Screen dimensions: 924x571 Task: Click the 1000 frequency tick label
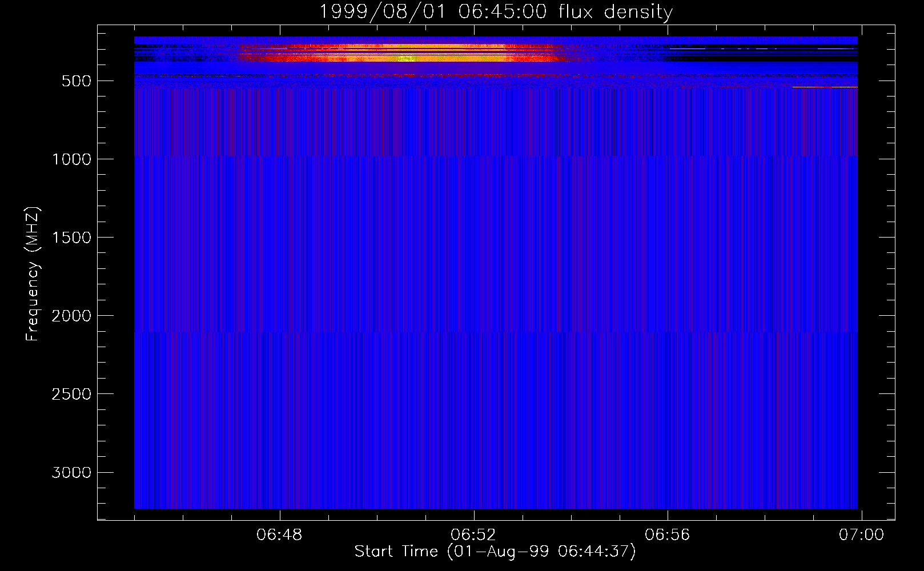pos(71,159)
